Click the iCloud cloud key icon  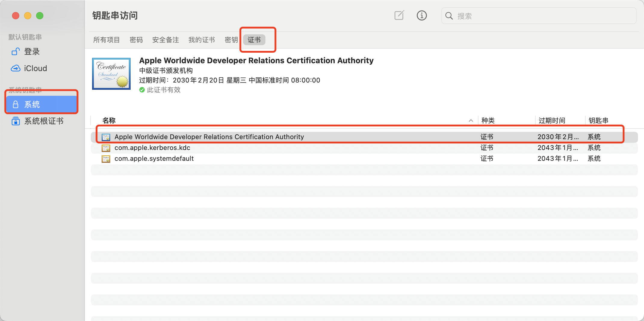click(x=16, y=68)
